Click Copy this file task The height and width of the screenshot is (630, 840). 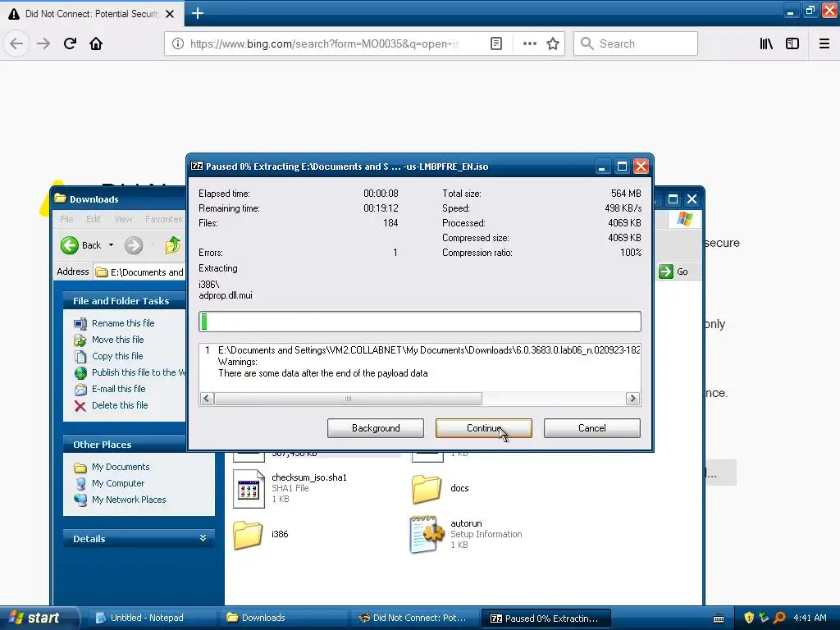[x=116, y=356]
